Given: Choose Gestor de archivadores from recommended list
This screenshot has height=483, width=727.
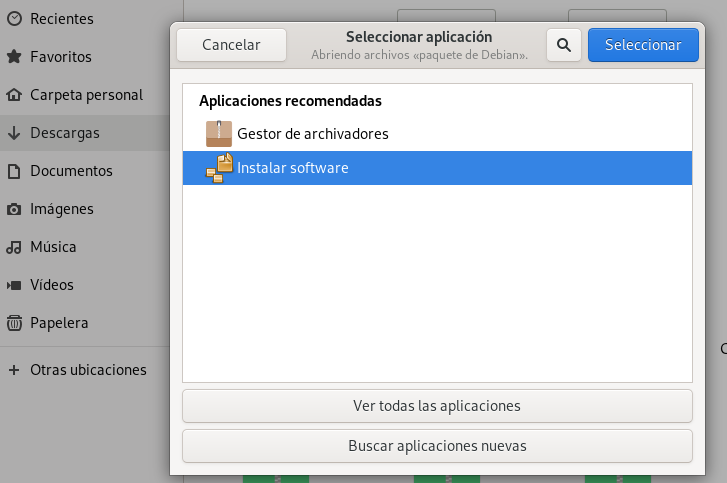Looking at the screenshot, I should (x=313, y=133).
